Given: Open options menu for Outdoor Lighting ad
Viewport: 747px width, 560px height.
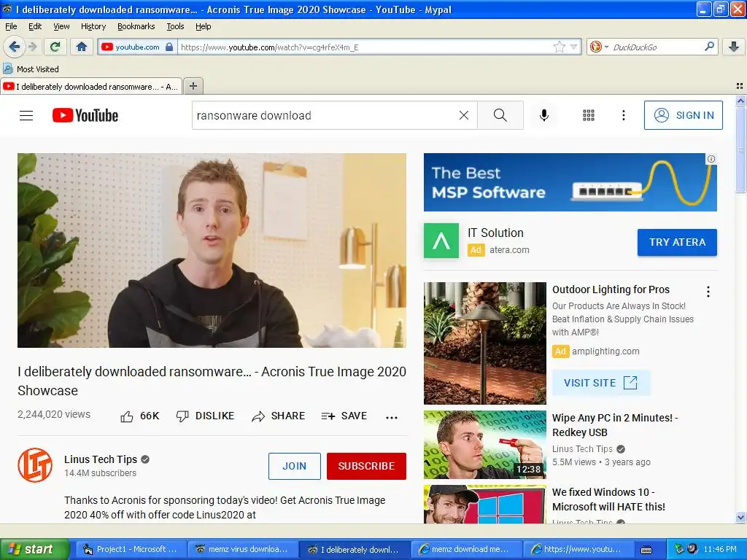Looking at the screenshot, I should click(x=708, y=292).
